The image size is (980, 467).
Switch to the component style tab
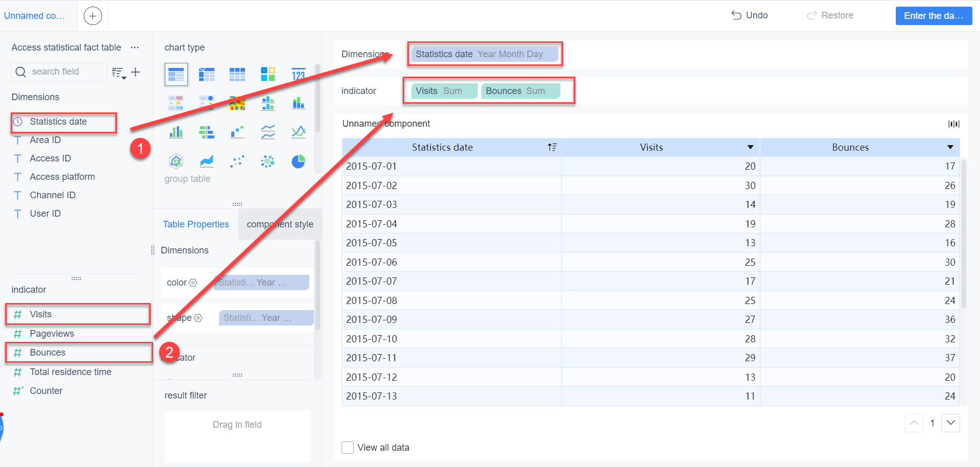tap(280, 224)
